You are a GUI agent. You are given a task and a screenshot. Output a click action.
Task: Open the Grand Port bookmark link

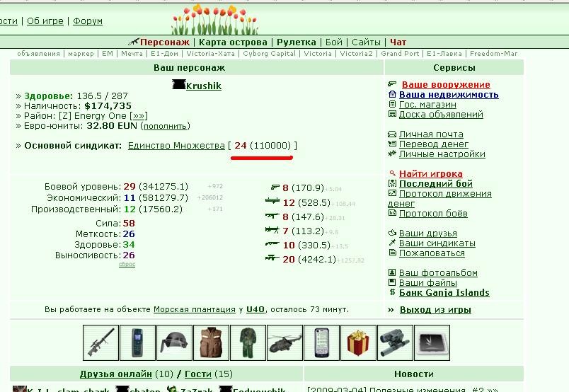(400, 54)
